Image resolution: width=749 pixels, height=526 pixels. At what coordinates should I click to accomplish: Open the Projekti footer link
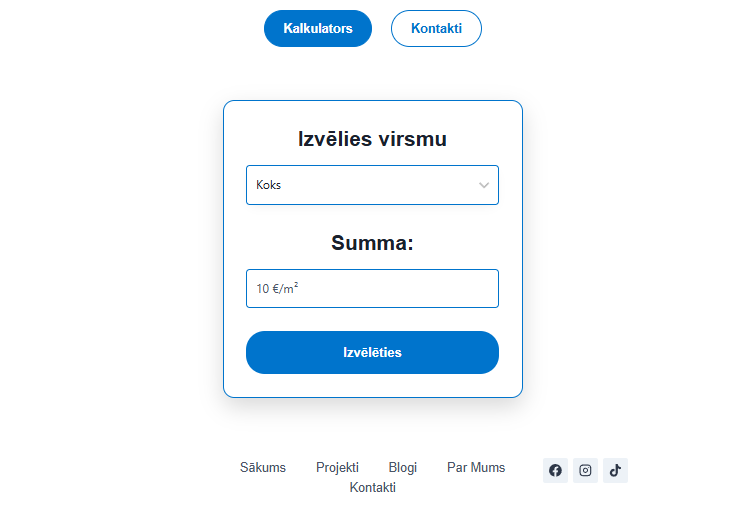337,467
